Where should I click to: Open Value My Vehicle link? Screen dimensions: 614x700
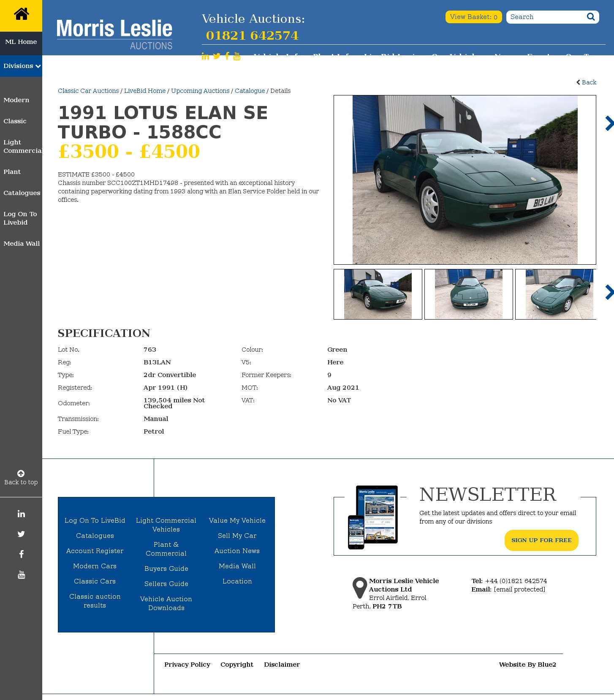[x=237, y=521]
